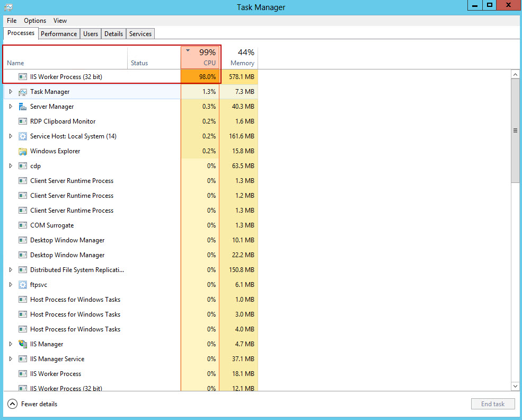Click the End task button
Viewport: 522px width, 420px height.
coord(492,404)
